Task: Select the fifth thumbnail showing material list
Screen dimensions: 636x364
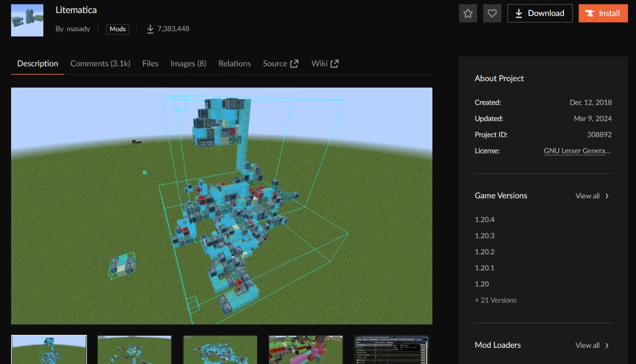Action: tap(392, 349)
